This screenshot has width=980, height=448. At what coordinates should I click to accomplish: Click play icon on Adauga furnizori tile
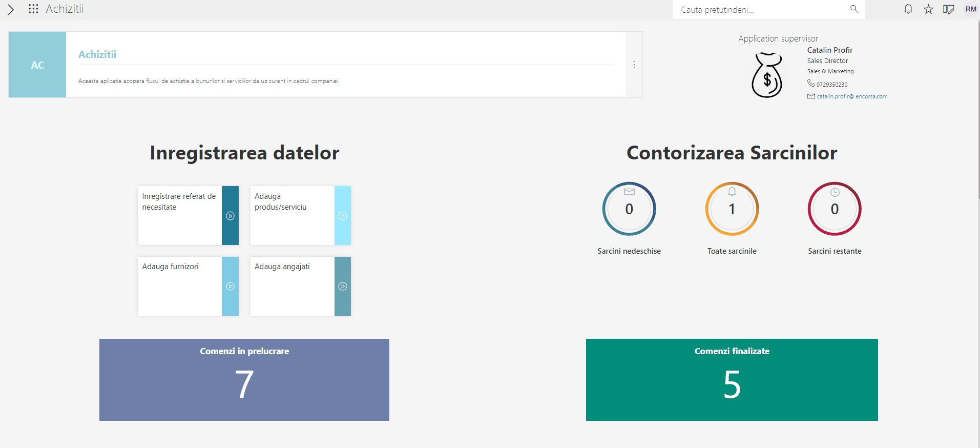tap(231, 287)
